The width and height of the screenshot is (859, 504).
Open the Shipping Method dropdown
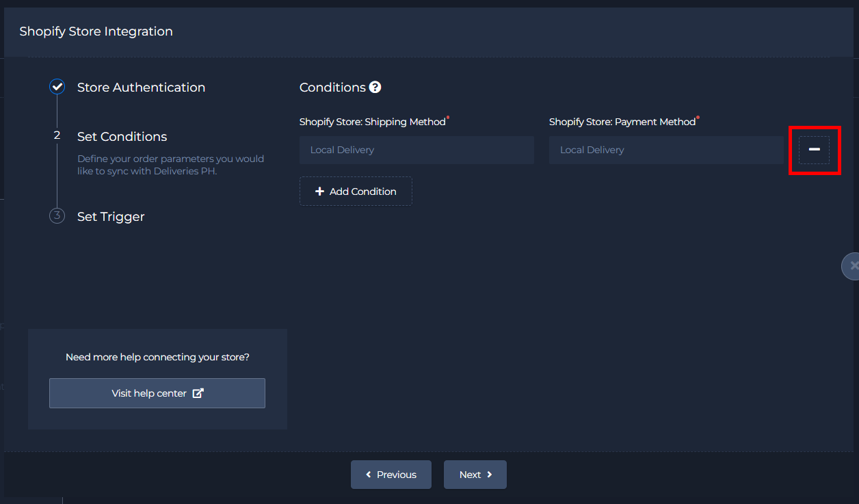point(417,150)
